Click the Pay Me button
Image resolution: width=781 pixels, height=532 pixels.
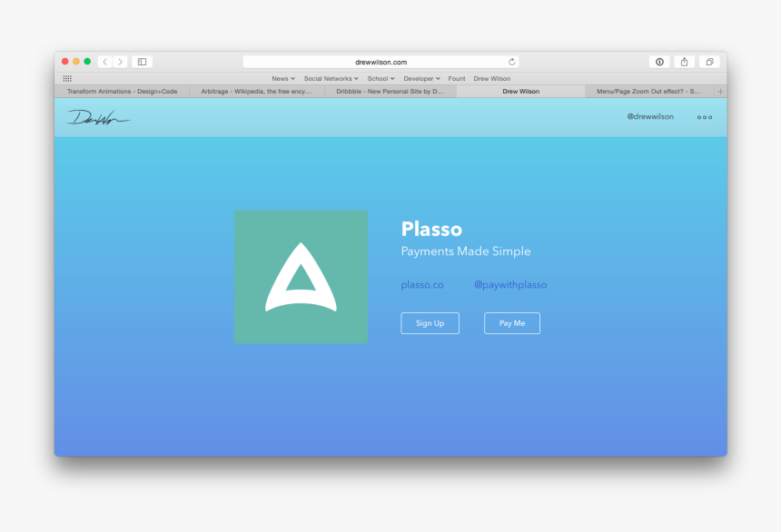(x=511, y=323)
